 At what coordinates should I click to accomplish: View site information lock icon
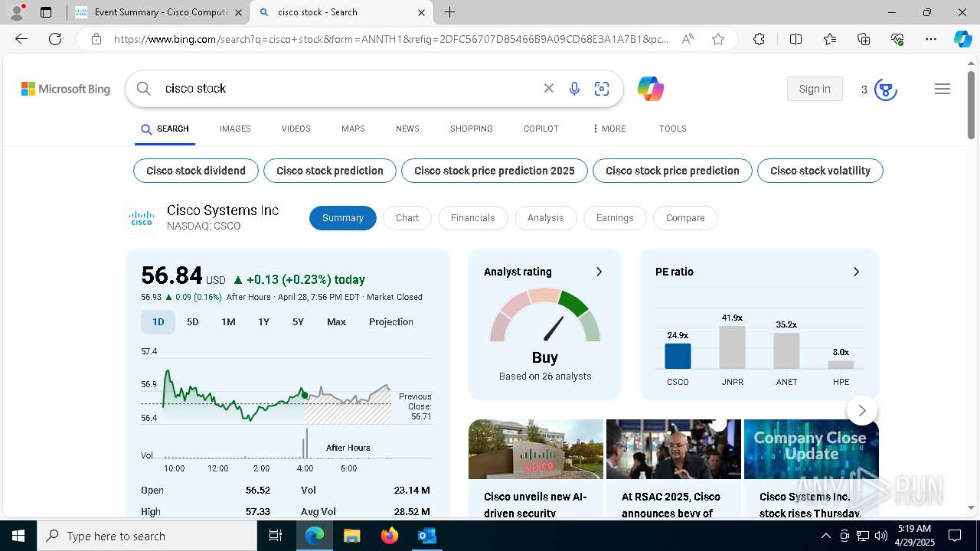pos(96,39)
